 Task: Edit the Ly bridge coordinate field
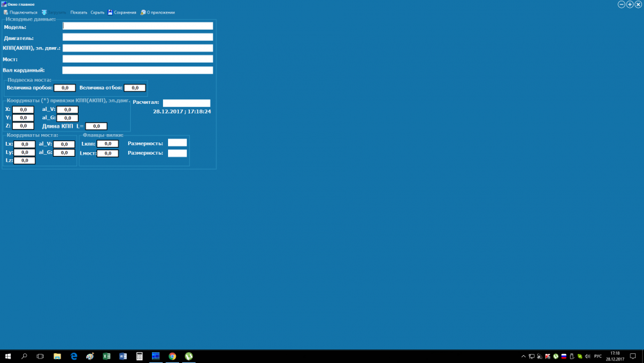click(x=24, y=153)
